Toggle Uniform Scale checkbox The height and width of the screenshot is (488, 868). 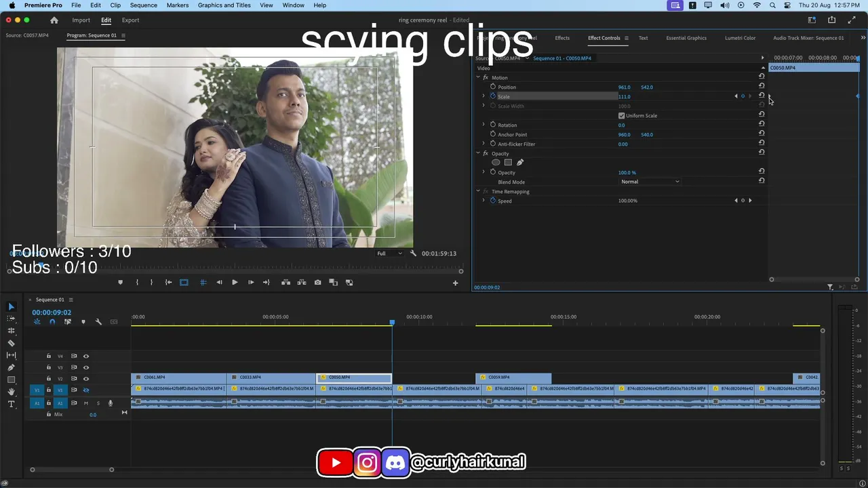click(621, 116)
